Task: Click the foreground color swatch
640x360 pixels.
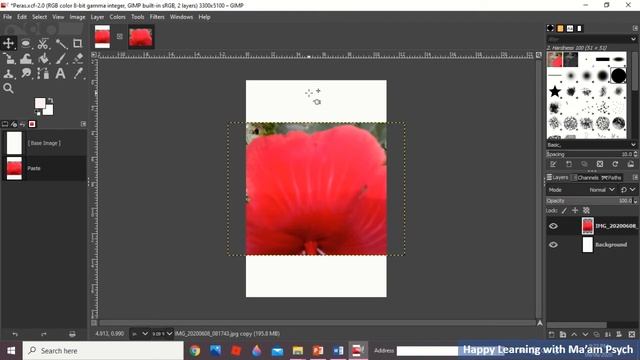Action: coord(40,103)
